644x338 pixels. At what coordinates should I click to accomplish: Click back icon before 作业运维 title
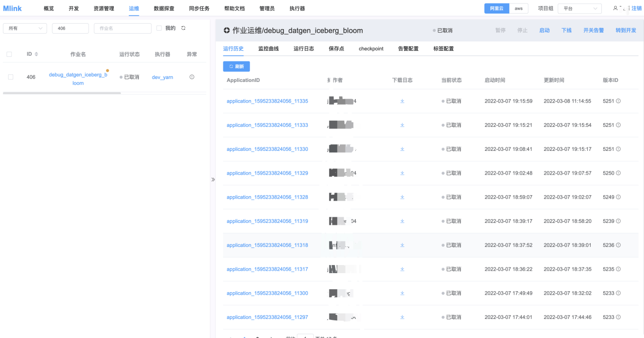point(227,31)
